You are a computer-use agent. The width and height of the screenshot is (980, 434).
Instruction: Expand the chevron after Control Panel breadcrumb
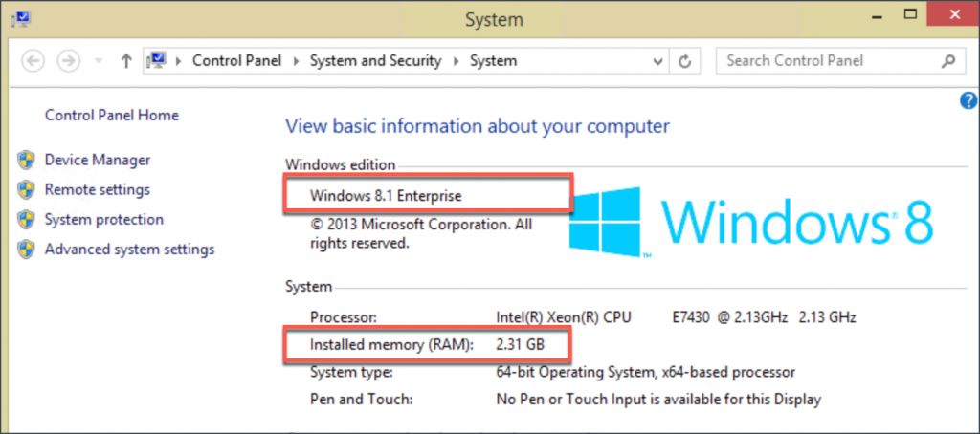[298, 61]
